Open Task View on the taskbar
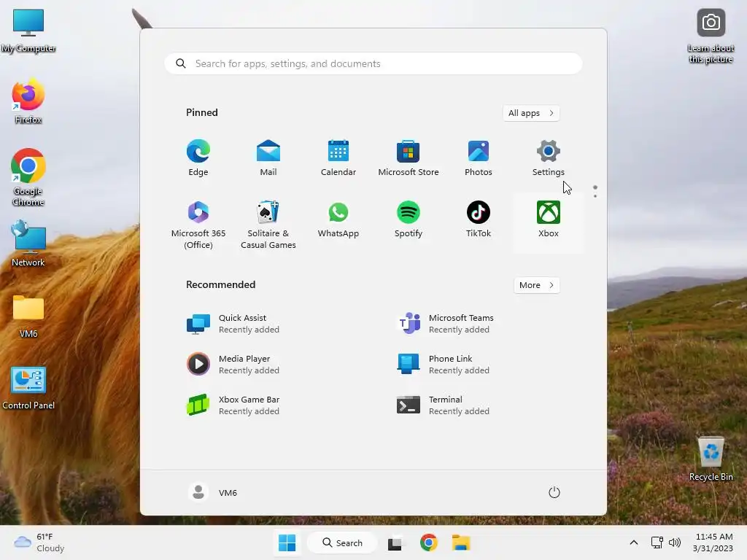Viewport: 747px width, 560px height. click(x=395, y=542)
